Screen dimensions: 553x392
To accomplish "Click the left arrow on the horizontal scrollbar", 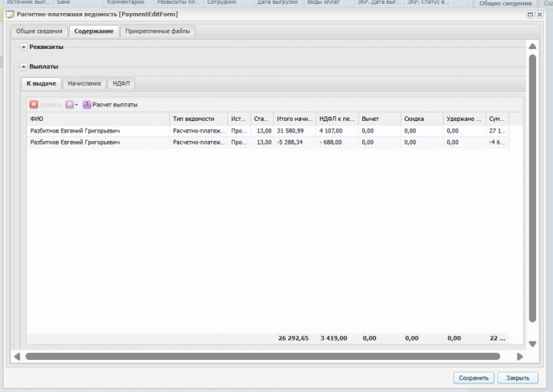I will (17, 356).
